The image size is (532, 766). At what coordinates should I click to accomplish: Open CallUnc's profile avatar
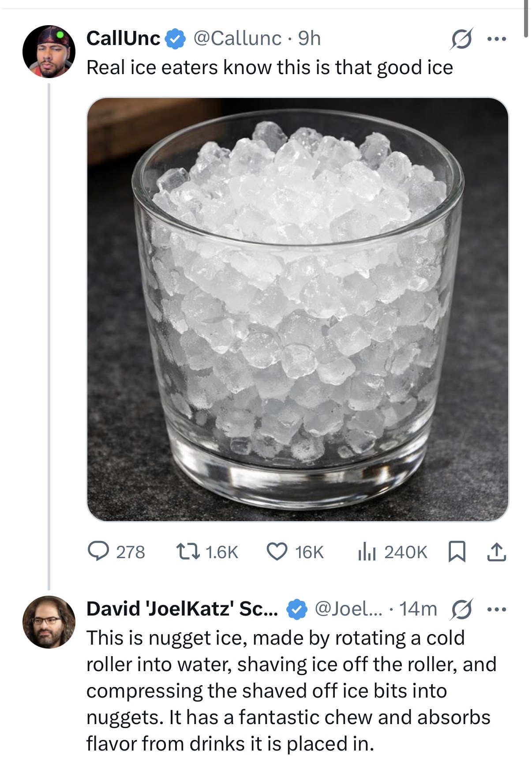pyautogui.click(x=49, y=52)
